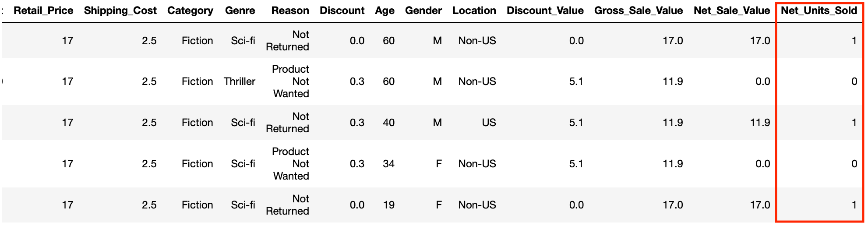This screenshot has height=233, width=868.
Task: Select the Genre column header
Action: click(240, 11)
